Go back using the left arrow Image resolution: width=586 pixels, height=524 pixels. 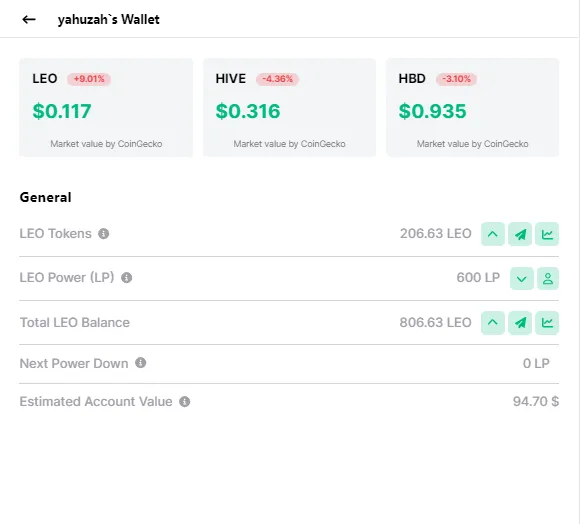click(x=29, y=19)
